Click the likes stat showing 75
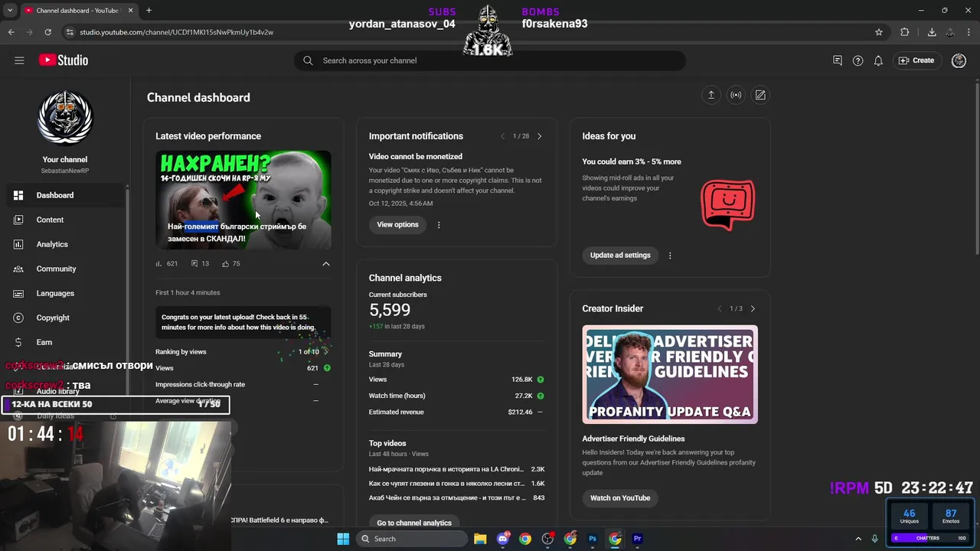This screenshot has height=551, width=980. (230, 263)
